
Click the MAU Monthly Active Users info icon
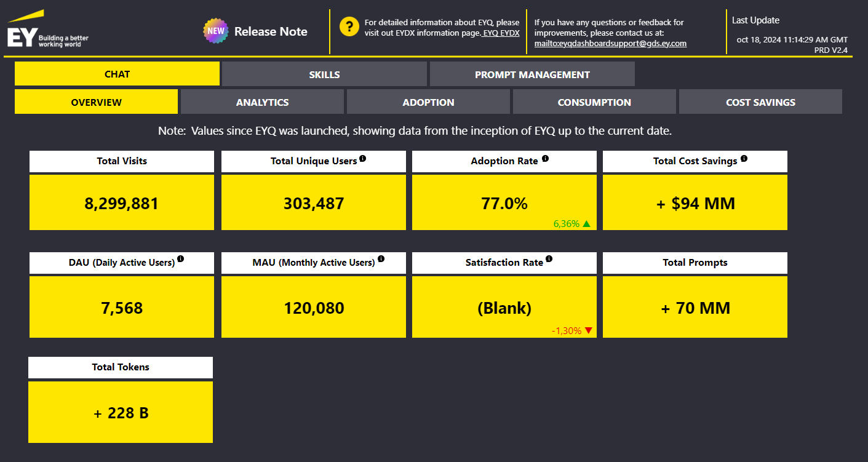[381, 260]
